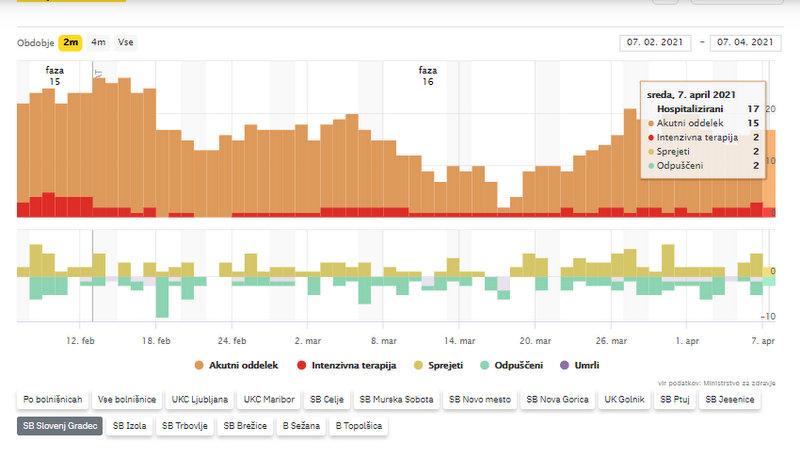Select Vse bolnišnice filter
The width and height of the screenshot is (800, 459).
pyautogui.click(x=126, y=400)
